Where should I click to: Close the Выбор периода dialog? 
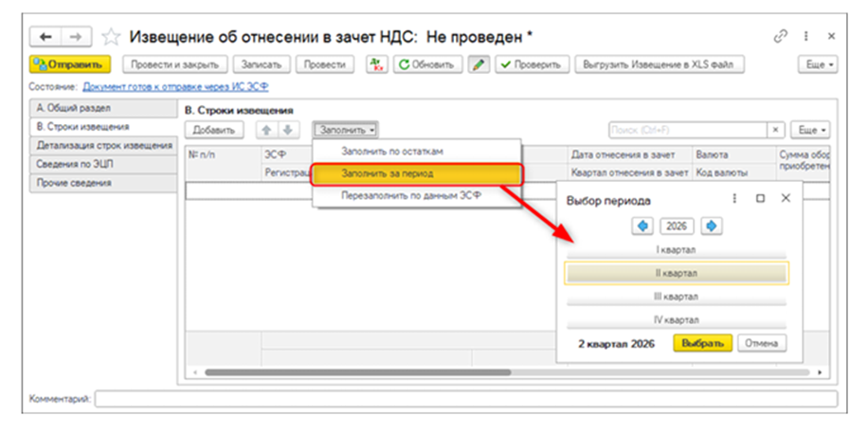786,199
